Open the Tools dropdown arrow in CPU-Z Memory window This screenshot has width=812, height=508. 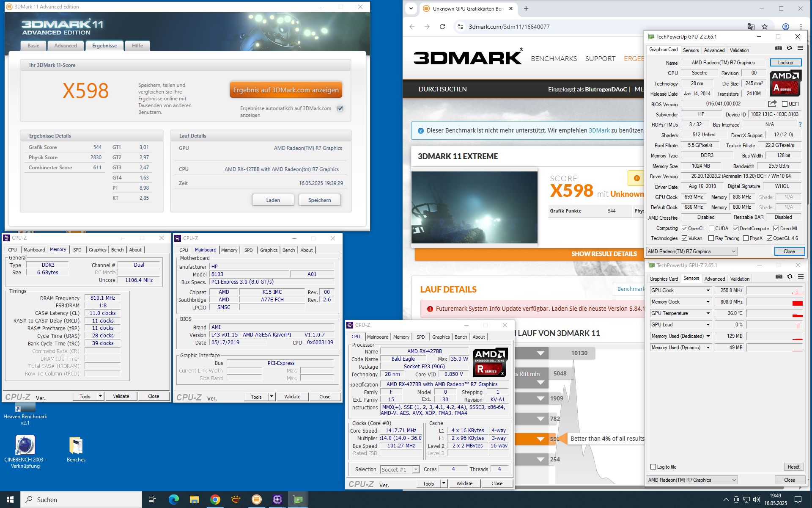click(101, 396)
